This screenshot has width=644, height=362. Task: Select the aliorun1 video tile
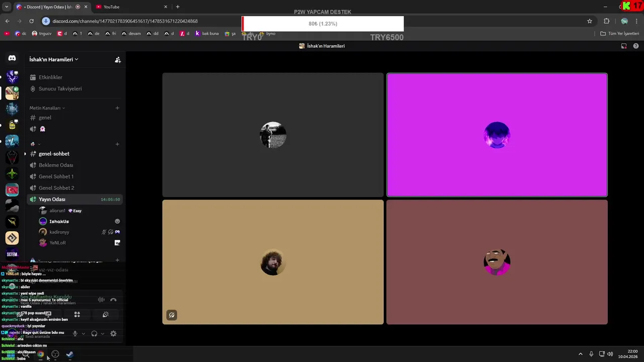(x=273, y=135)
